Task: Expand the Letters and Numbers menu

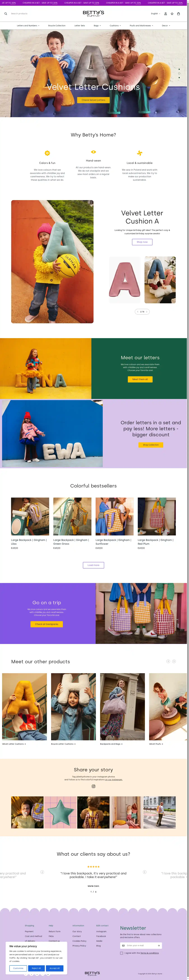Action: pos(28,25)
